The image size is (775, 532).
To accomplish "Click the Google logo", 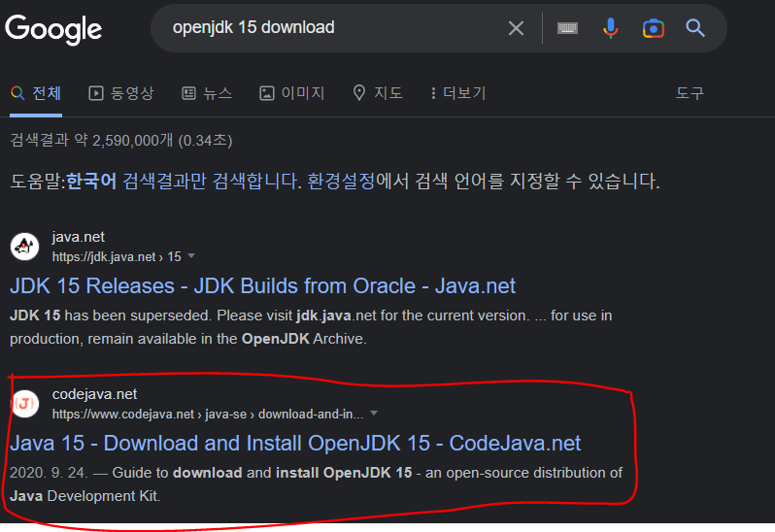I will [53, 29].
